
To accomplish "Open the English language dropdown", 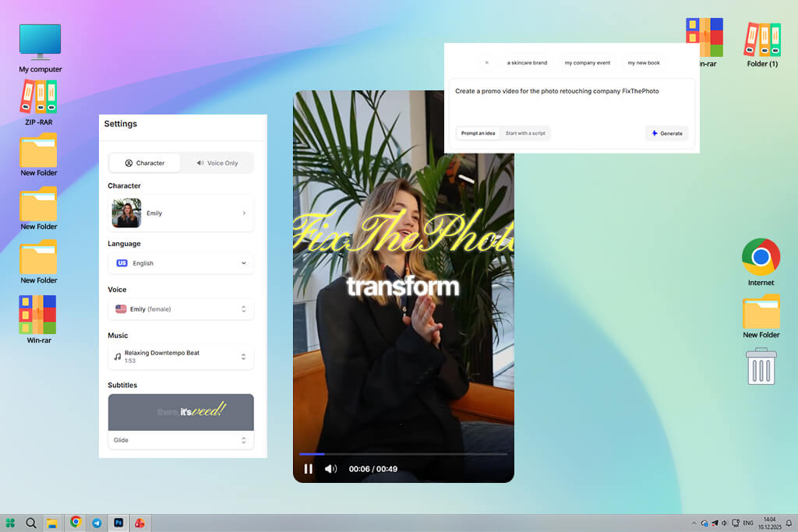I will 181,263.
